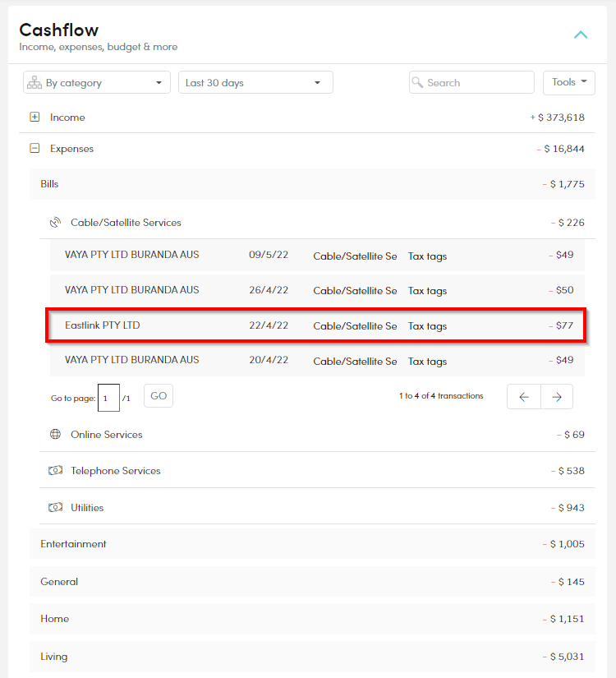Viewport: 616px width, 678px height.
Task: Open the Last 30 days dropdown
Action: point(255,82)
